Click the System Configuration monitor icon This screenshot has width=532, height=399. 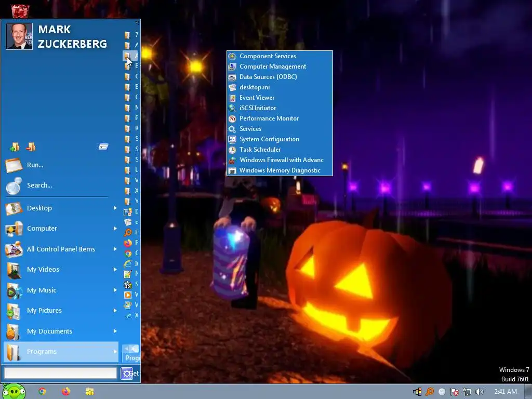tap(232, 139)
